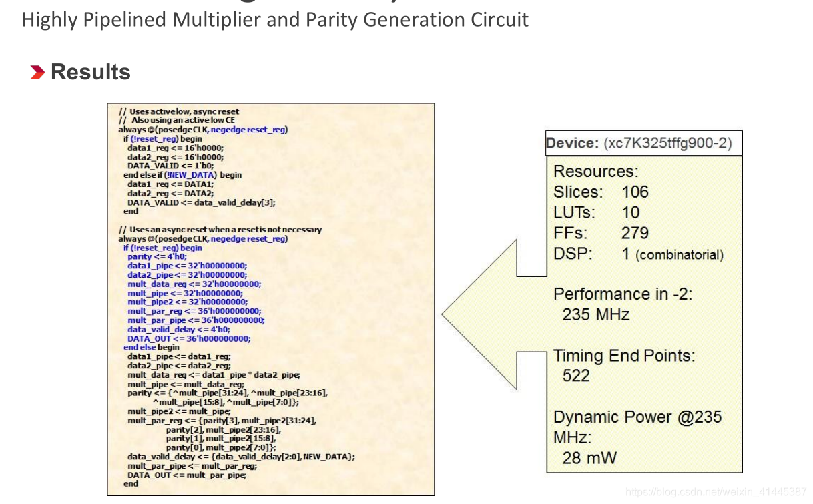Click the code line 'DATA_OUT <= mult_par_pipe;'
The height and width of the screenshot is (504, 813).
coord(187,475)
